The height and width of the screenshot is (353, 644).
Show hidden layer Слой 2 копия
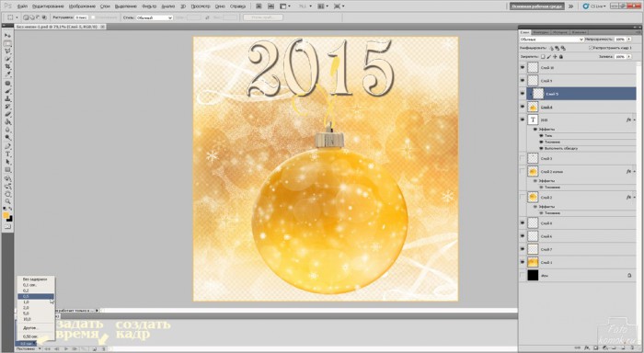[523, 171]
